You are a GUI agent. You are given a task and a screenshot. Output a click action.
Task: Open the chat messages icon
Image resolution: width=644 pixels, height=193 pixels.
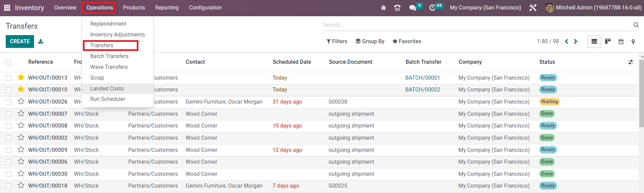tap(413, 8)
